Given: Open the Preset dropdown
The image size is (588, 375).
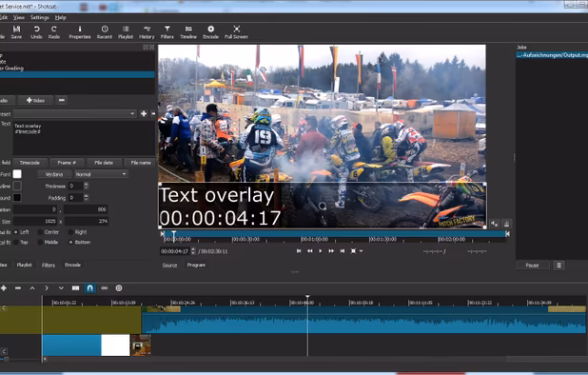Looking at the screenshot, I should 74,113.
